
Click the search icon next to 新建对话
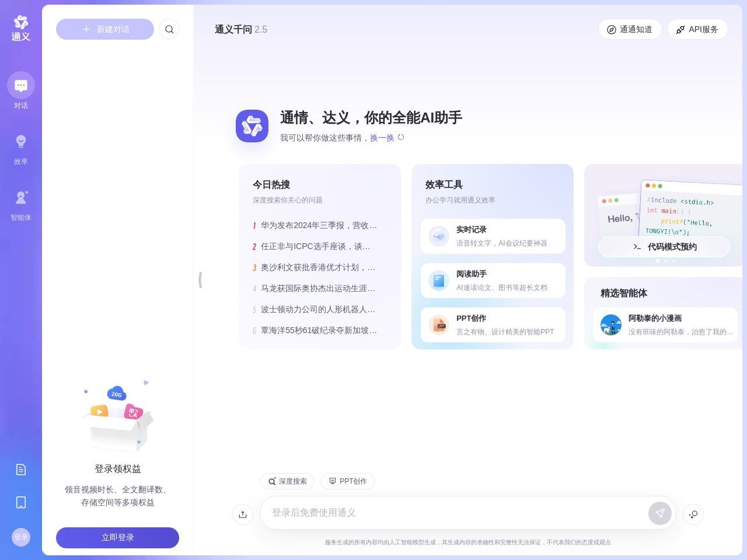coord(169,29)
